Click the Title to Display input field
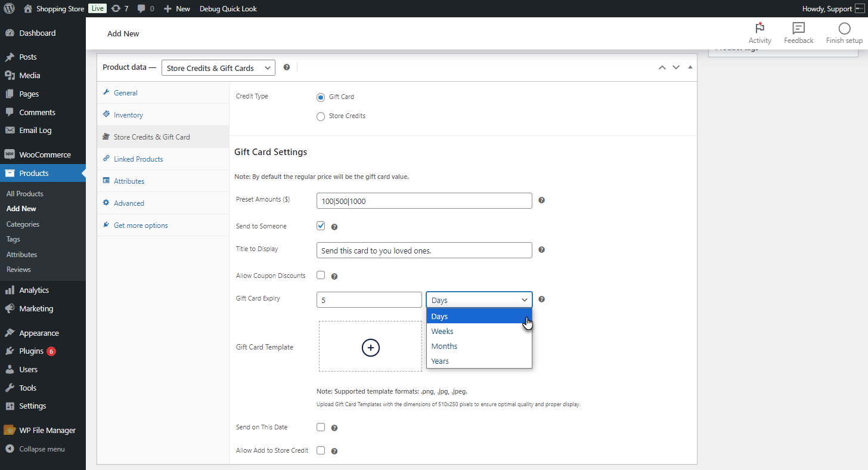The width and height of the screenshot is (868, 470). (x=424, y=251)
